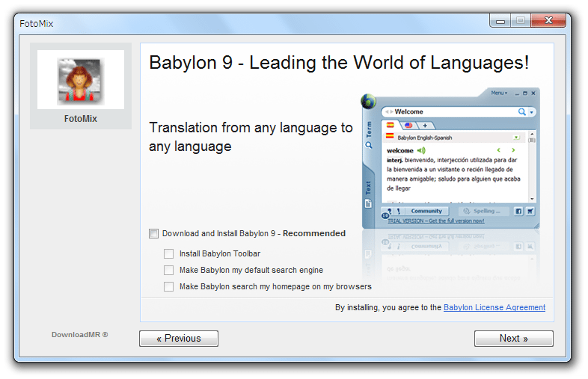Select the Text side tab
Viewport: 588px width, 379px height.
point(368,194)
